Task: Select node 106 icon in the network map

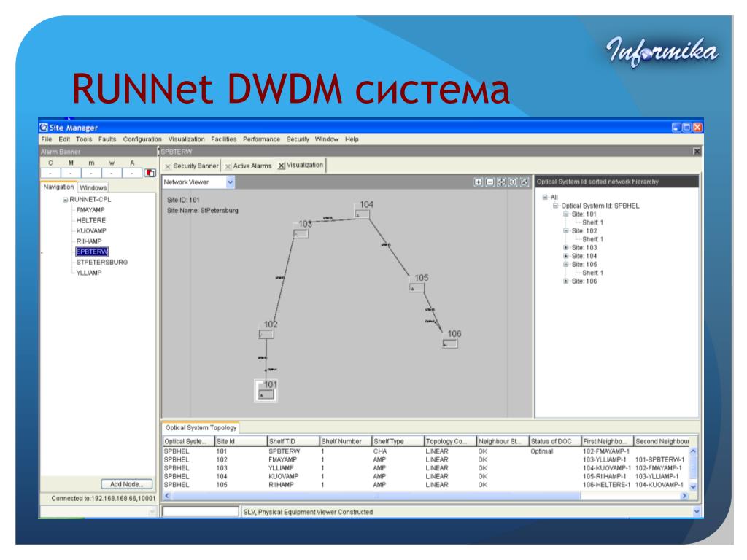Action: (449, 343)
